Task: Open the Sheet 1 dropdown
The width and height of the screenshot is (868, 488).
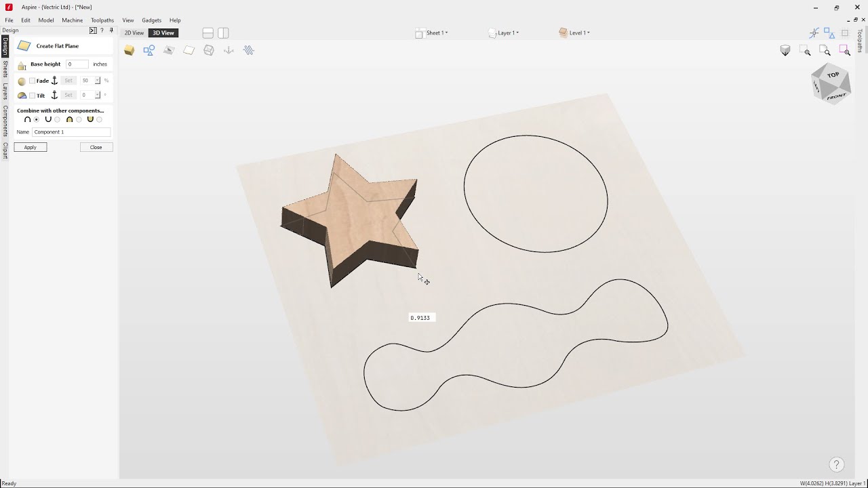Action: pyautogui.click(x=432, y=33)
